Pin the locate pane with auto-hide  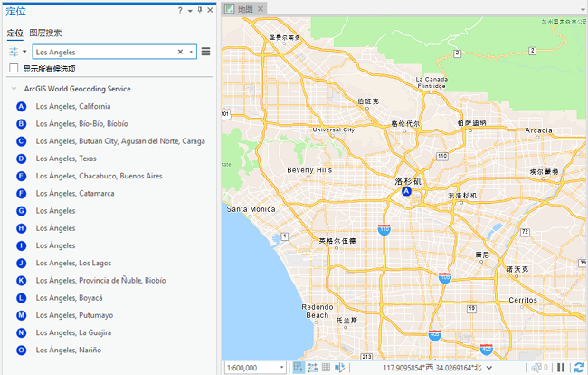tap(200, 10)
